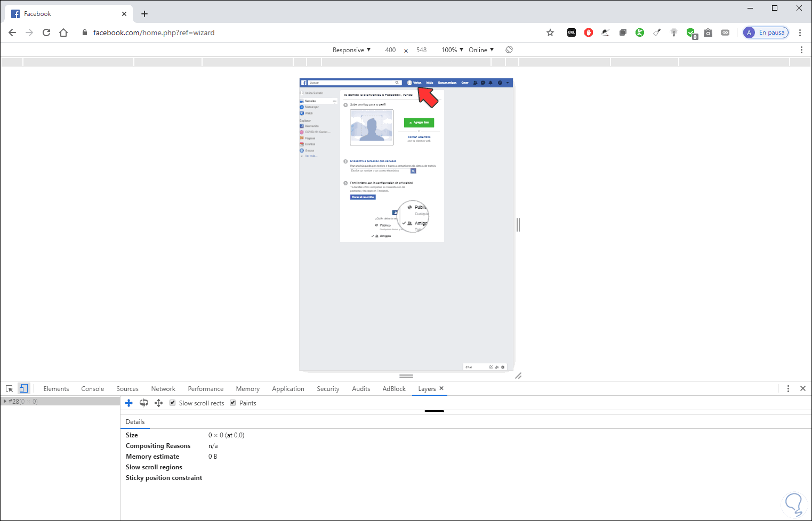The width and height of the screenshot is (812, 521).
Task: Click the address bar URL
Action: coord(154,32)
